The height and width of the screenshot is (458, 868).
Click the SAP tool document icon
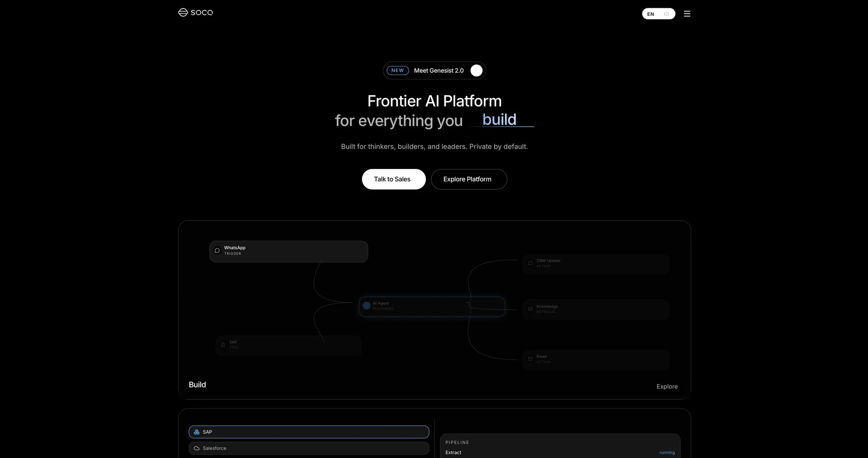coord(223,345)
